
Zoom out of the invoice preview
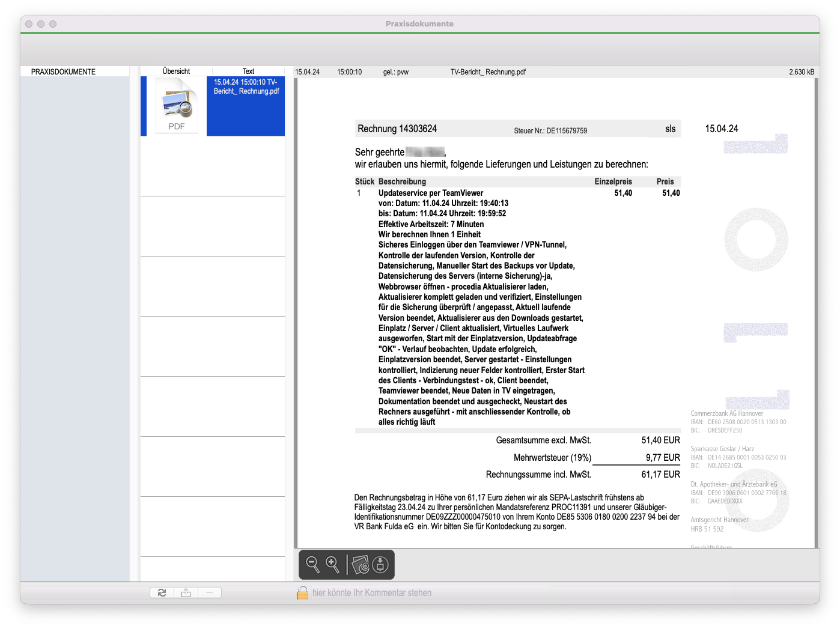[312, 564]
